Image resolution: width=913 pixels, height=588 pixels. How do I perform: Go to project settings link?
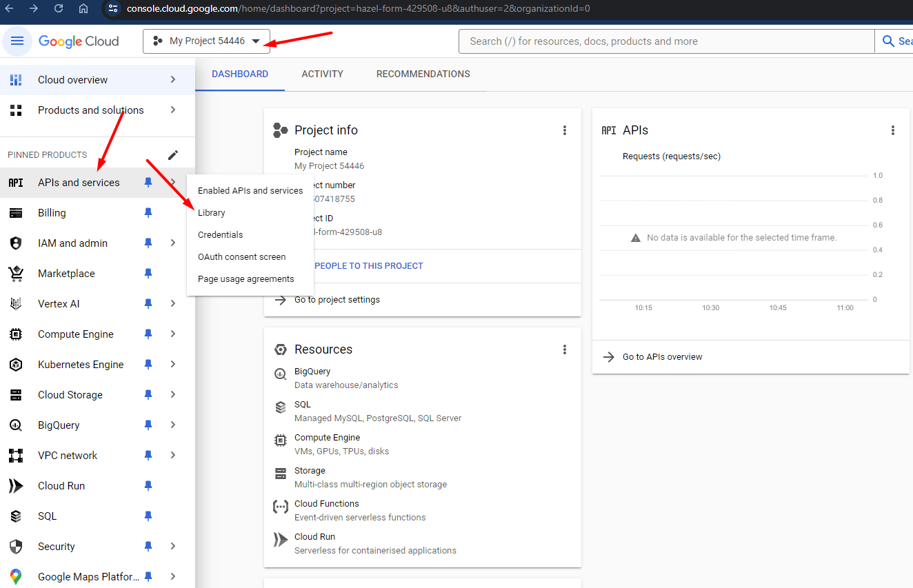coord(337,300)
